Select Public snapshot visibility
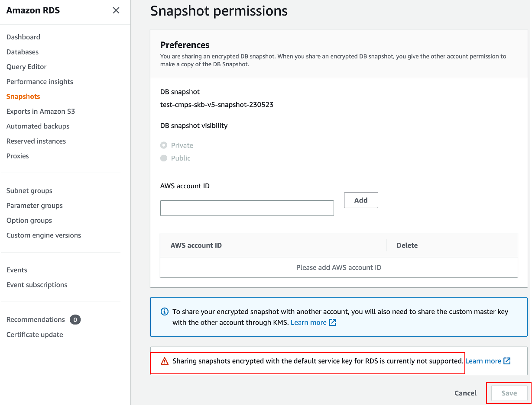The width and height of the screenshot is (532, 405). [164, 158]
